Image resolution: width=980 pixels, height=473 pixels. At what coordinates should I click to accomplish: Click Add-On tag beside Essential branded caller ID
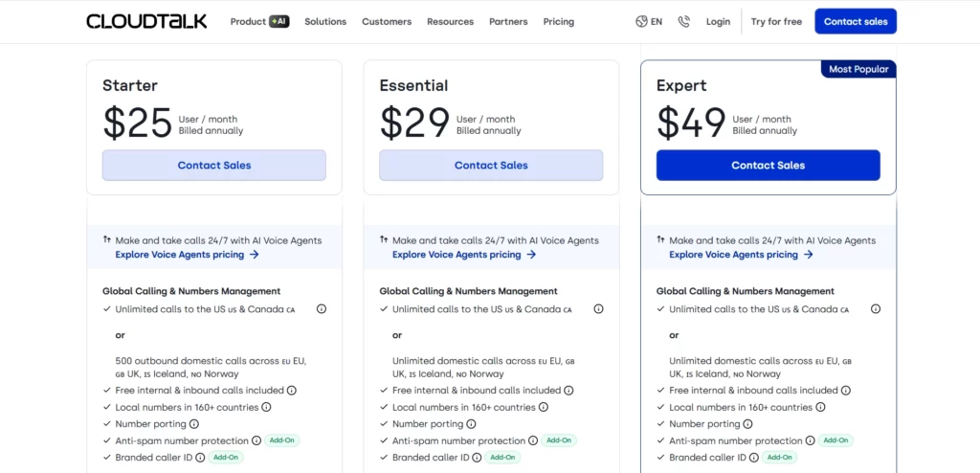pos(502,458)
